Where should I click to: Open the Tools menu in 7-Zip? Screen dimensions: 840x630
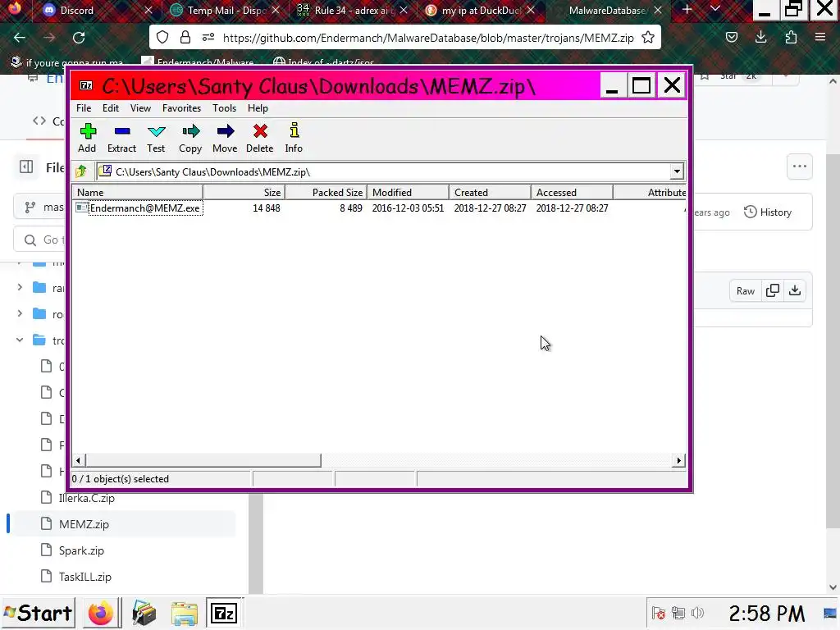pos(224,108)
